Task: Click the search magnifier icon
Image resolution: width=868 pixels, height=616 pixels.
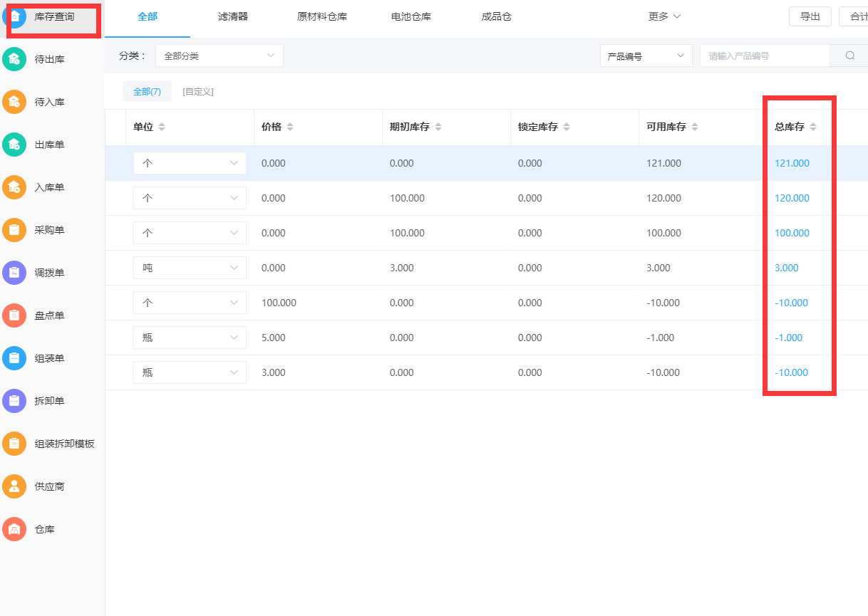Action: pos(849,56)
